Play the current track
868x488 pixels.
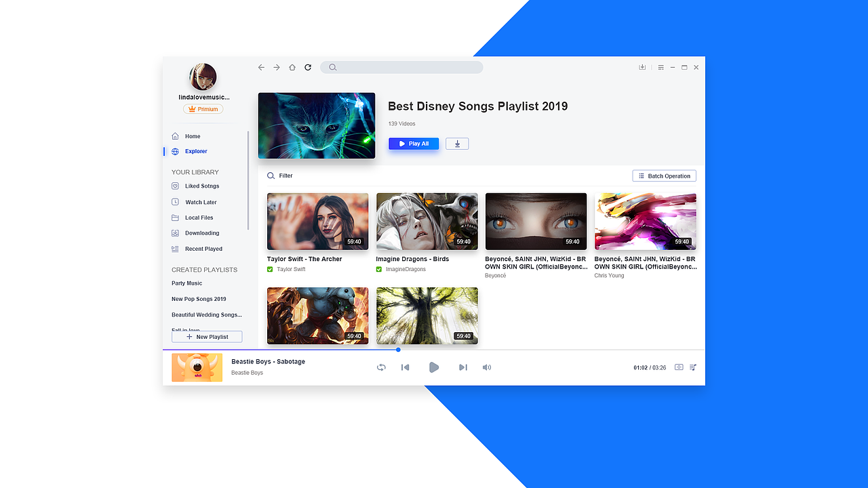click(x=434, y=367)
